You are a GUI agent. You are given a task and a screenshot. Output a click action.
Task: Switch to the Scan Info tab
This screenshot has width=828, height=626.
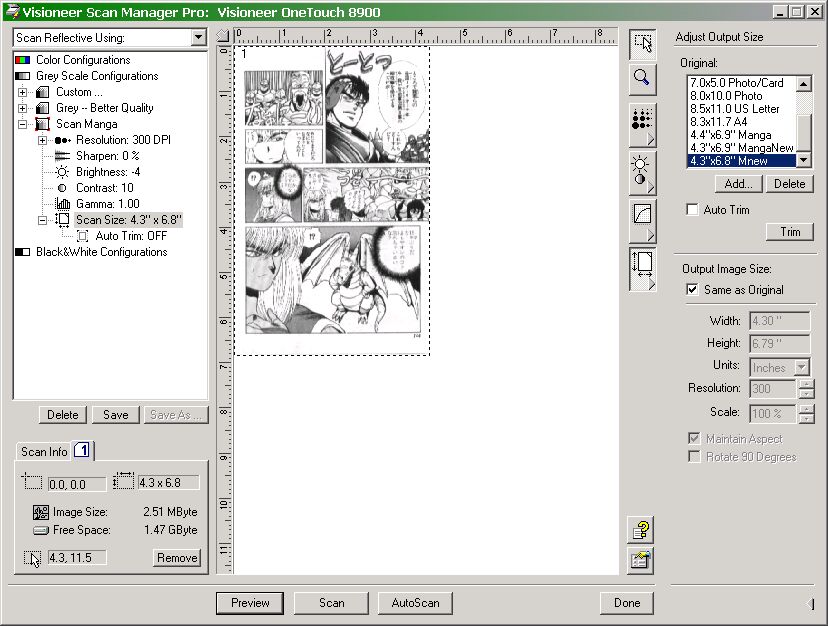click(44, 452)
